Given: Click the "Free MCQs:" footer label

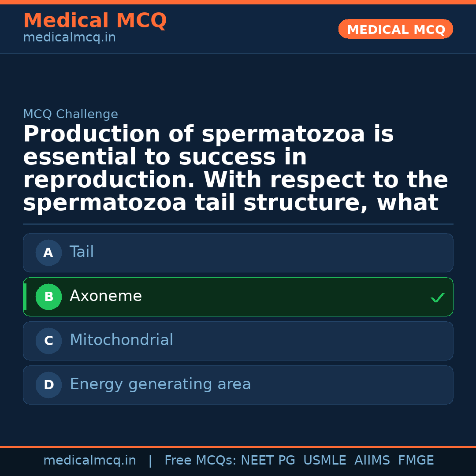Looking at the screenshot, I should (201, 461).
